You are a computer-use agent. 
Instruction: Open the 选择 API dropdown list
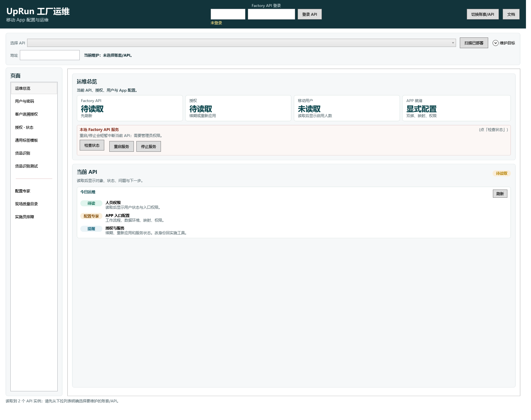click(x=242, y=43)
